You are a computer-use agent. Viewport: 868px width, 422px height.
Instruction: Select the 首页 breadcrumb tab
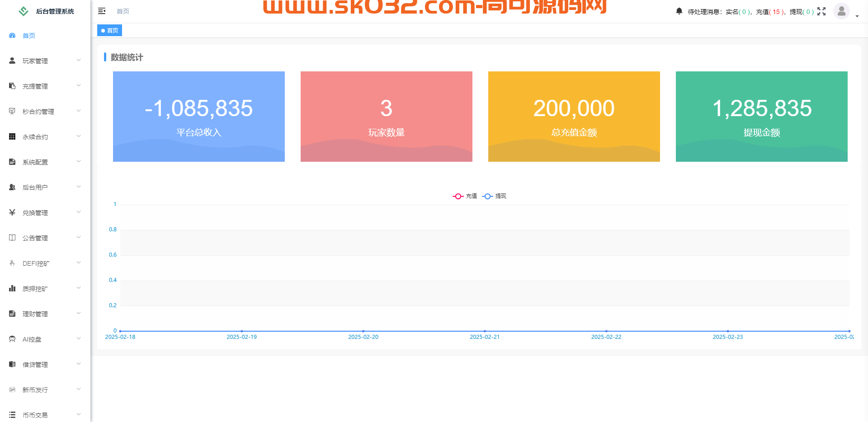tap(109, 30)
